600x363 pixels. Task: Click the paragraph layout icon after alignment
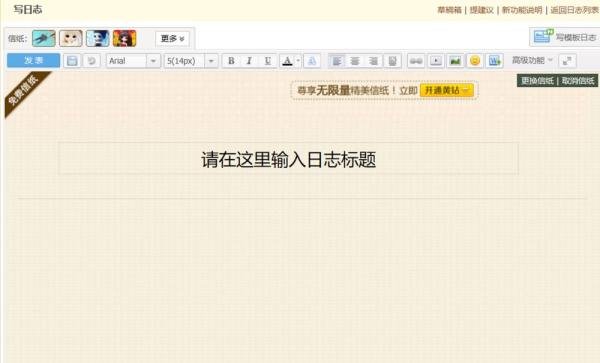tap(392, 61)
